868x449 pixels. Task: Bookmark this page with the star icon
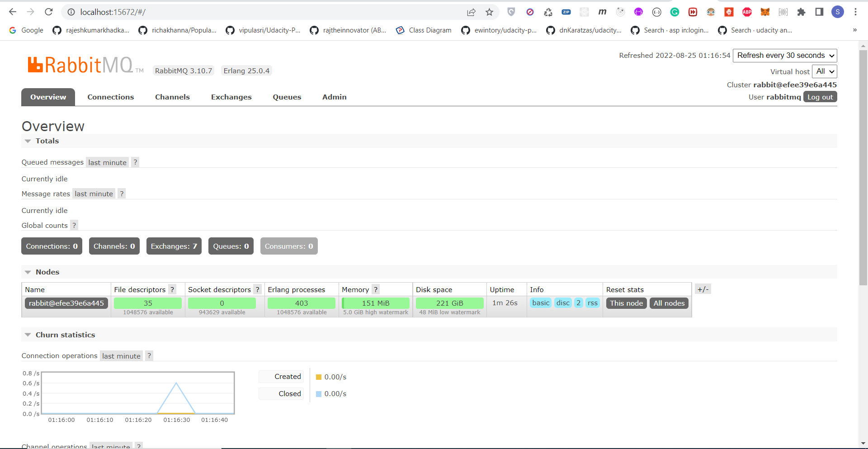489,12
